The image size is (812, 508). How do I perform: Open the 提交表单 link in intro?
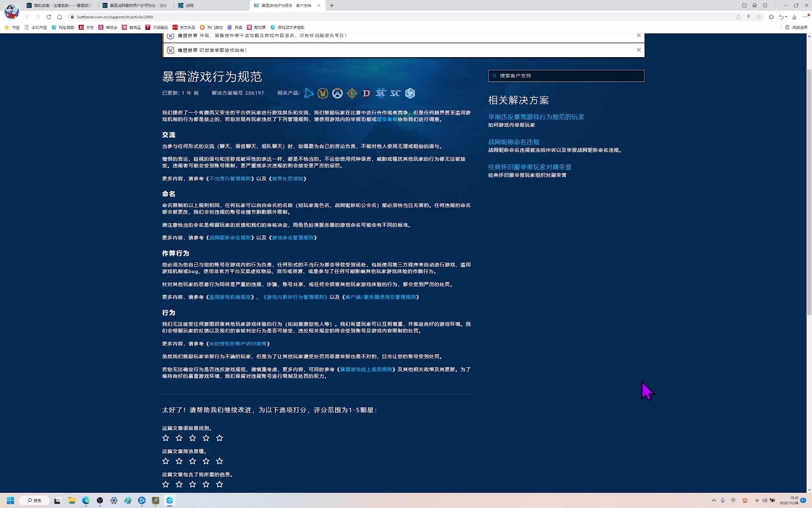coord(387,119)
